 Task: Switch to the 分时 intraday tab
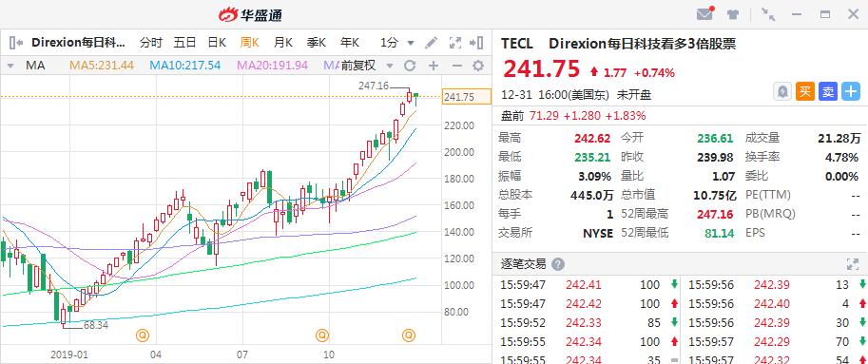pyautogui.click(x=150, y=43)
